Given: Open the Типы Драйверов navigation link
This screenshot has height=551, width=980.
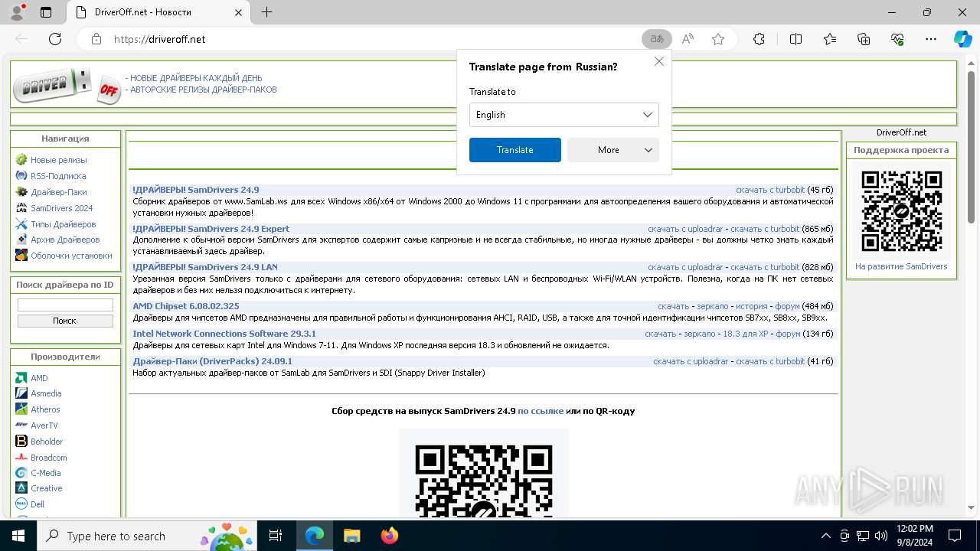Looking at the screenshot, I should [64, 224].
